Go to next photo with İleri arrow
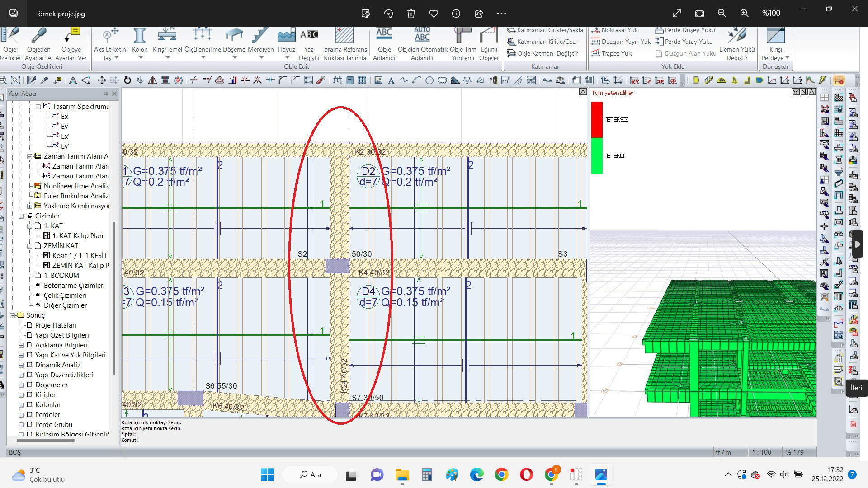The width and height of the screenshot is (868, 488). (857, 244)
